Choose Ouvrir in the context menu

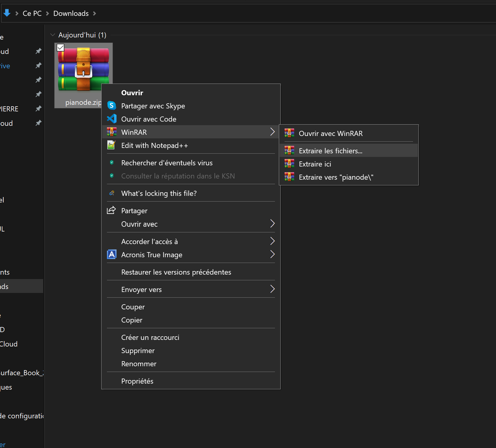pos(191,93)
